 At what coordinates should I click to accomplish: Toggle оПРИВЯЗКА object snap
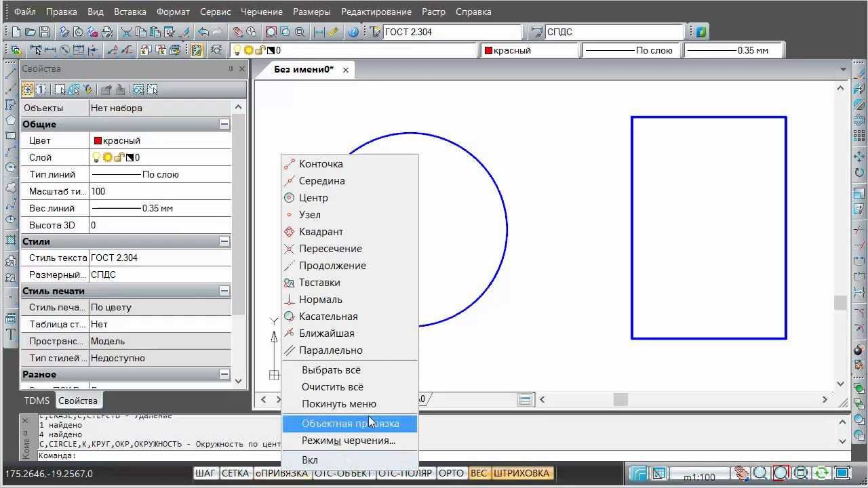(x=281, y=473)
